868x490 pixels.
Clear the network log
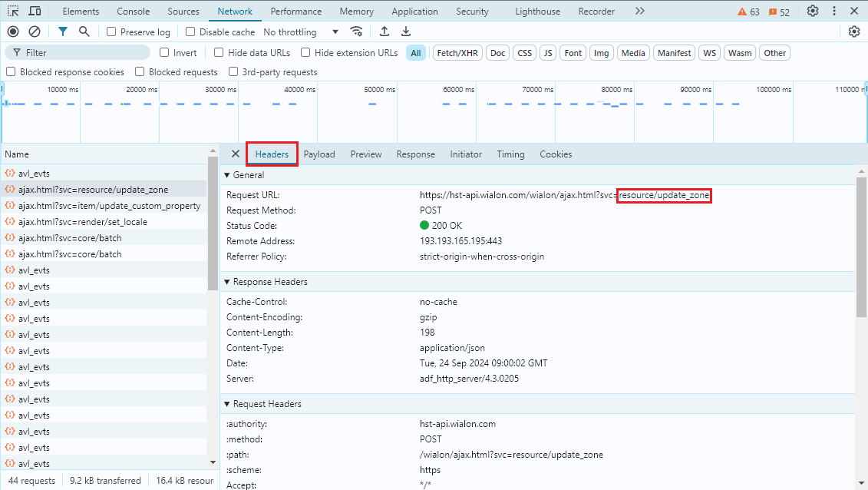point(35,31)
